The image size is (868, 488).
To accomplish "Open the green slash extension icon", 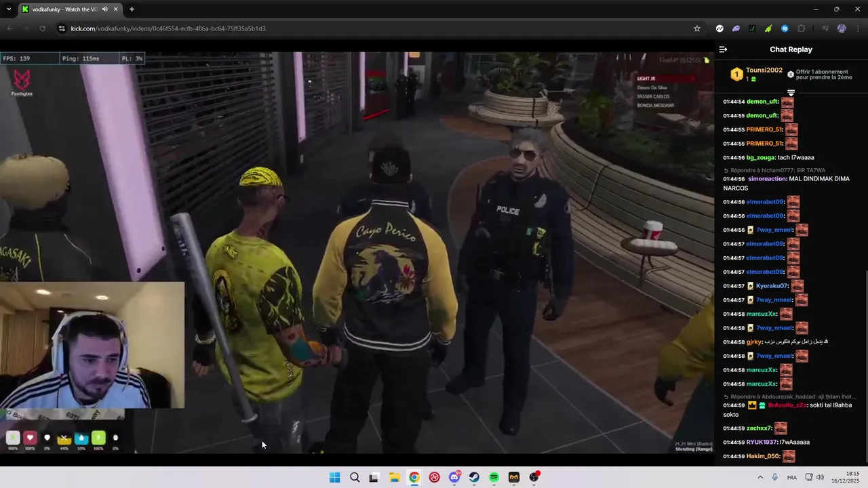I will click(752, 28).
